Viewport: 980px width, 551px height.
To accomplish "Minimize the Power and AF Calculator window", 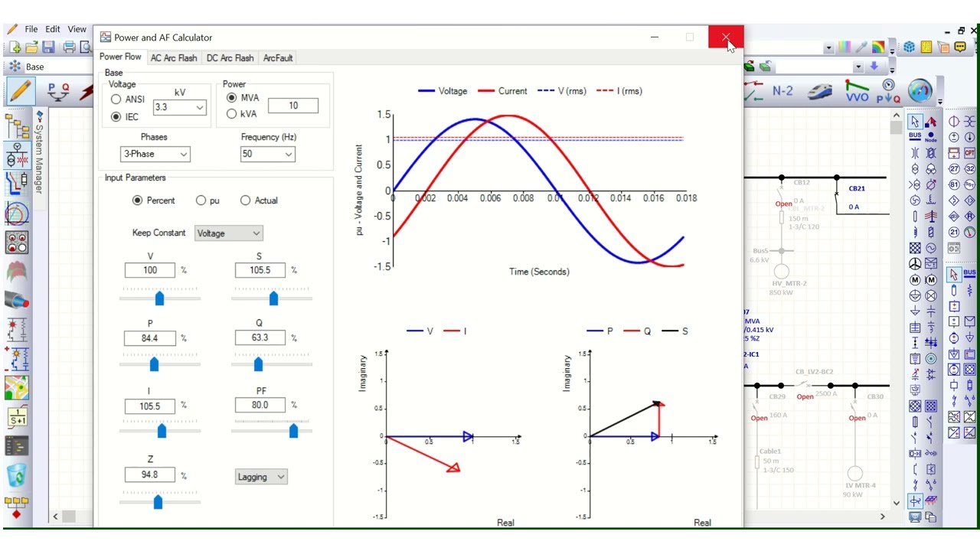I will (655, 37).
